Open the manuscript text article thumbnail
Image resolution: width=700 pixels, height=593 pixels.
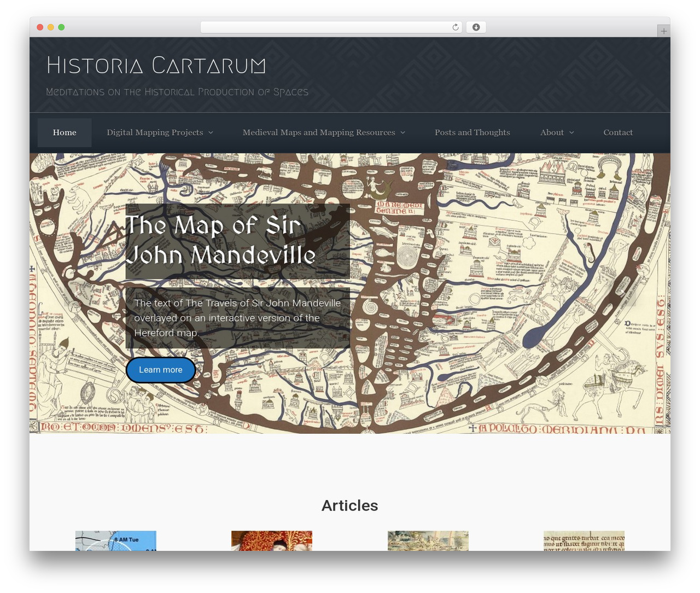[584, 540]
